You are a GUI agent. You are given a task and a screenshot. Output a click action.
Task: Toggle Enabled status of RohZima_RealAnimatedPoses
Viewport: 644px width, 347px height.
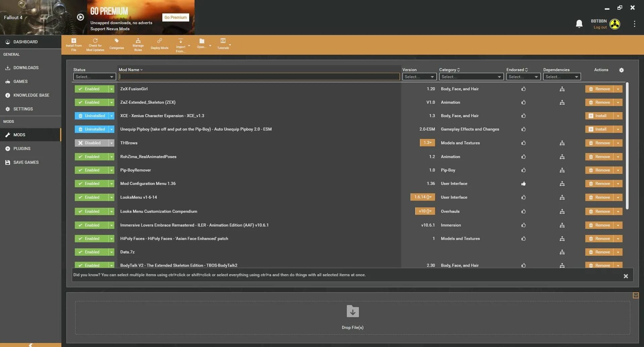(x=92, y=157)
